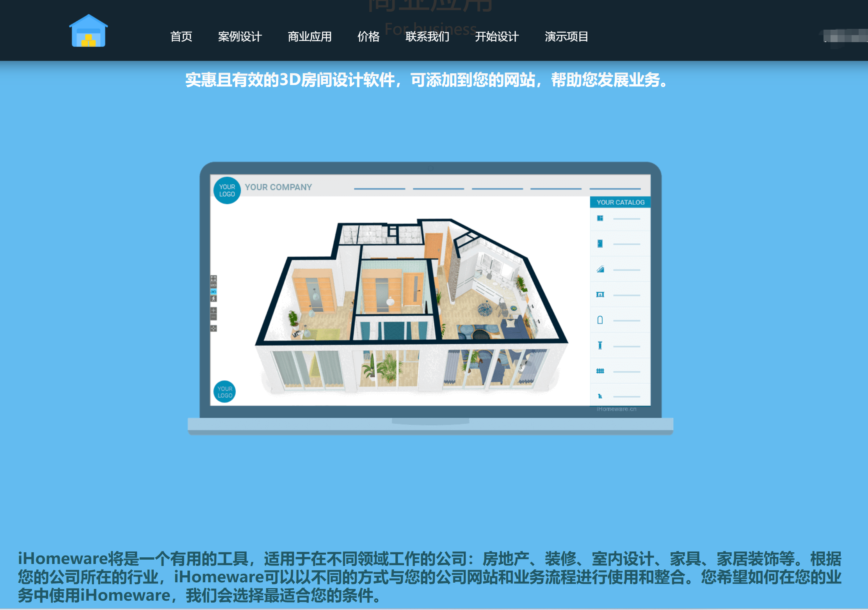This screenshot has width=868, height=610.
Task: Open the 商业应用 nav item
Action: coord(309,37)
